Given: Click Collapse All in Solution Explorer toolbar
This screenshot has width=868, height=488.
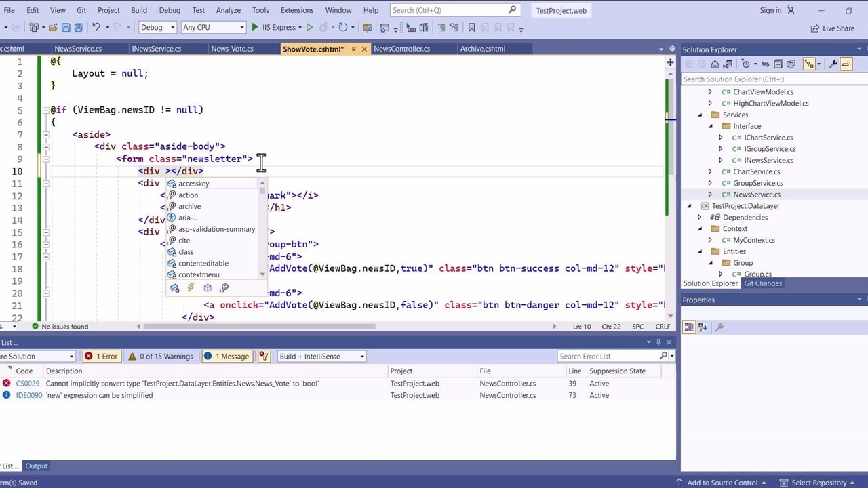Looking at the screenshot, I should pyautogui.click(x=778, y=64).
